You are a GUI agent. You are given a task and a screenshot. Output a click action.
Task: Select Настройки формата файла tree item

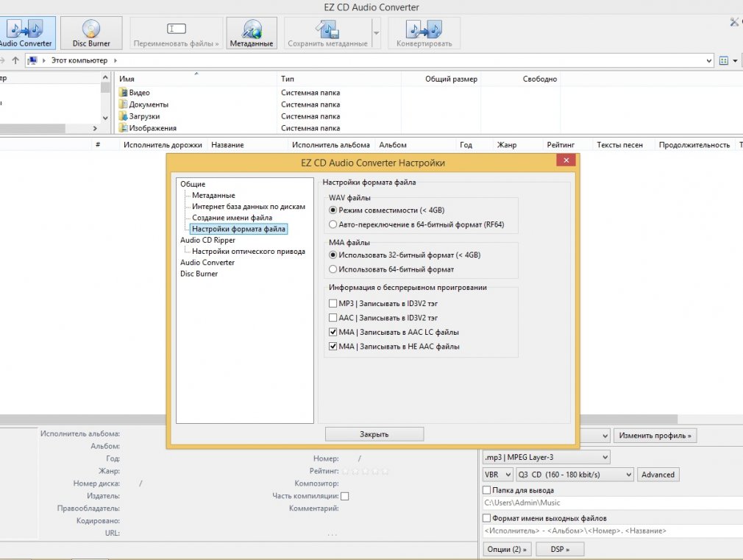(x=238, y=229)
